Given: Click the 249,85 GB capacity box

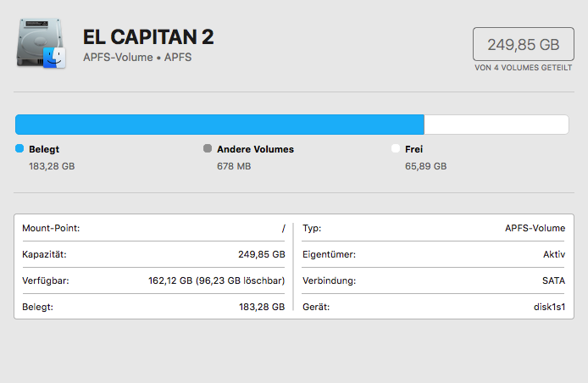Looking at the screenshot, I should 523,45.
